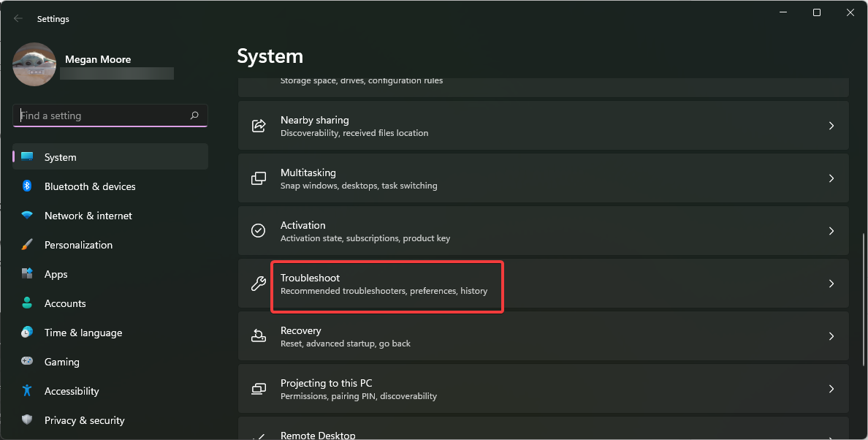Click the Gaming controller icon

coord(27,362)
